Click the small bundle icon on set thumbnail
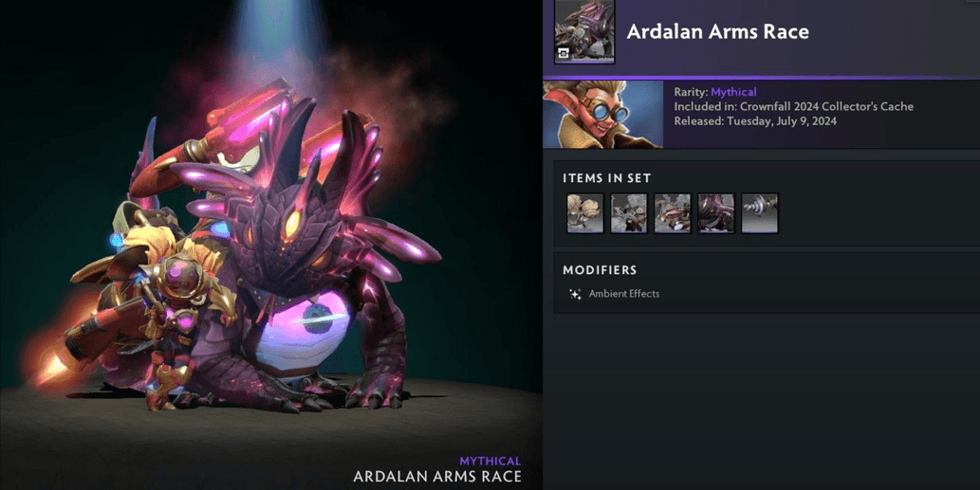The width and height of the screenshot is (980, 490). coord(564,54)
